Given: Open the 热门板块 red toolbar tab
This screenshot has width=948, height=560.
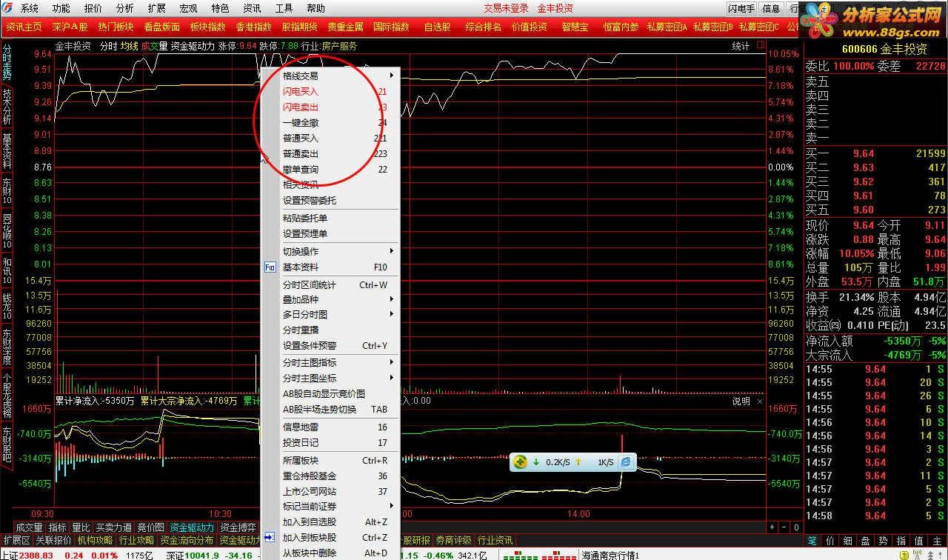Looking at the screenshot, I should coord(116,27).
